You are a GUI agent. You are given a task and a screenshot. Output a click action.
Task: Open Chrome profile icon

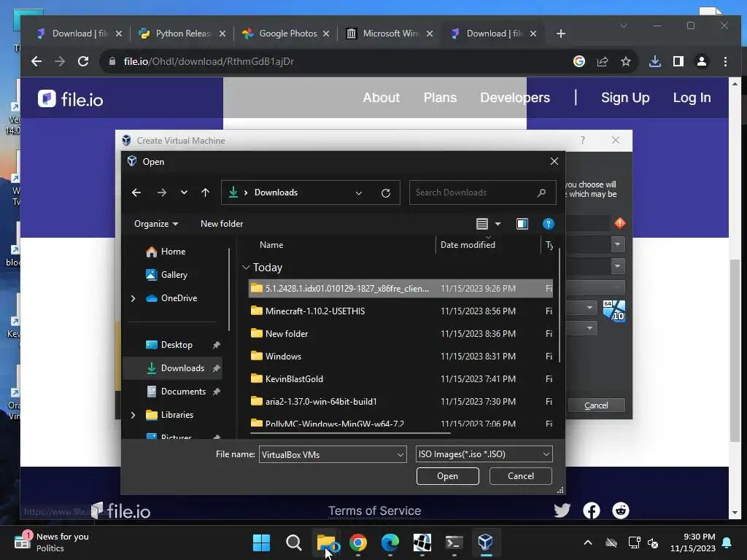[702, 61]
